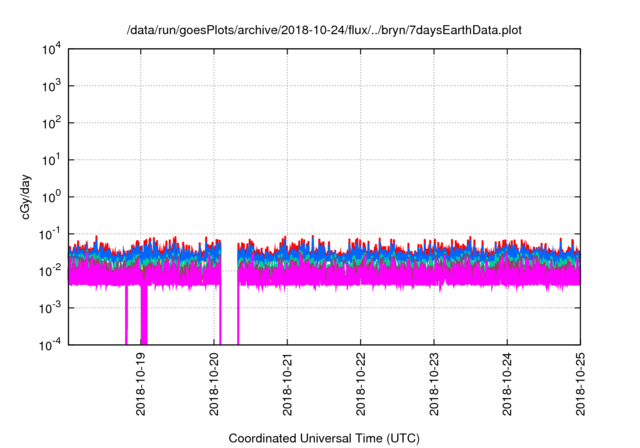Click the 2018-10-19 x-axis date
Image resolution: width=640 pixels, height=448 pixels.
pos(140,384)
